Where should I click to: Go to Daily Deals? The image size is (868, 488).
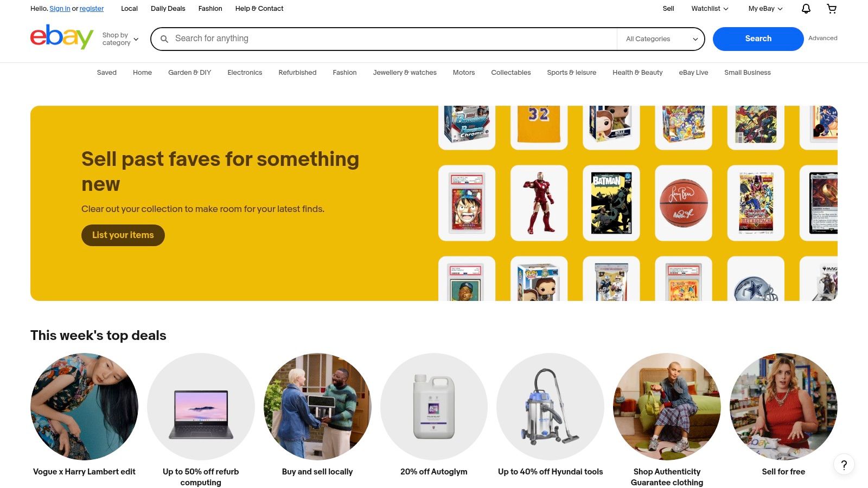click(168, 9)
